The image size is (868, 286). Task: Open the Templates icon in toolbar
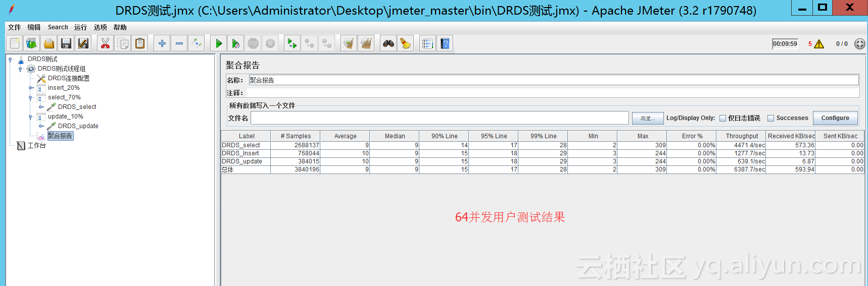[32, 43]
